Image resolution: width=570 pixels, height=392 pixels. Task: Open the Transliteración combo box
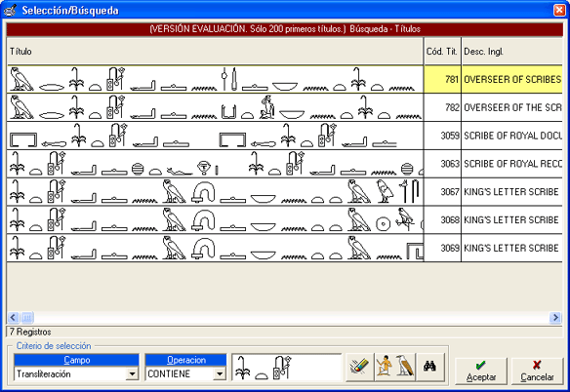coord(76,373)
